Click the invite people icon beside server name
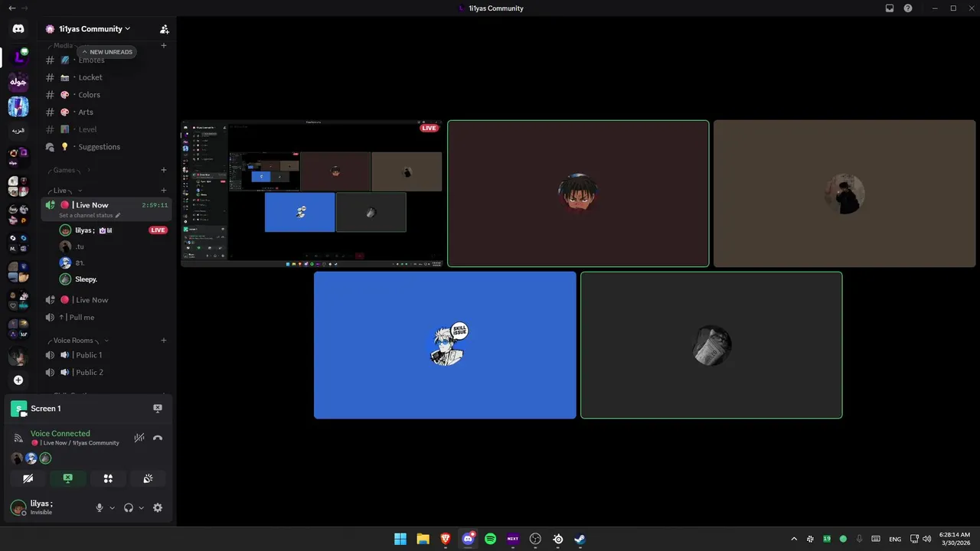 coord(164,29)
